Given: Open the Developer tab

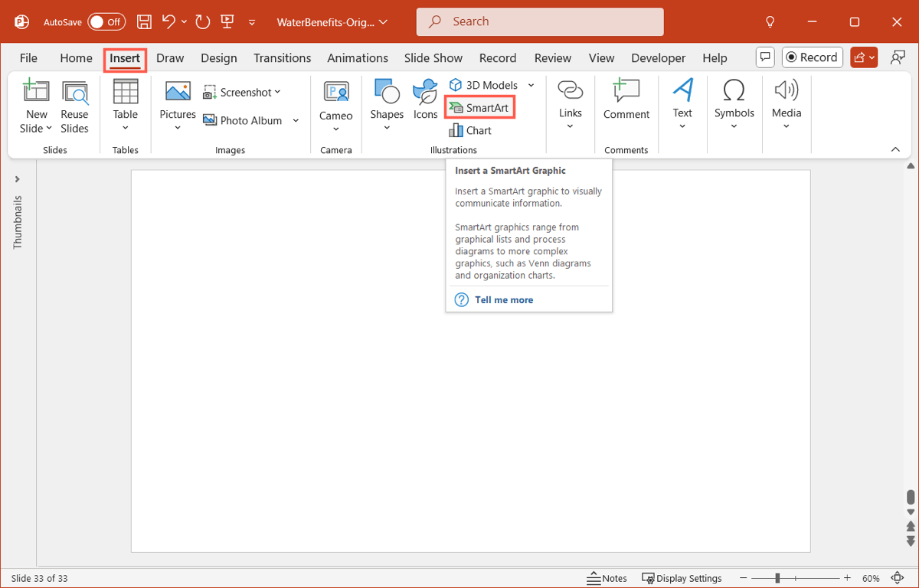Looking at the screenshot, I should 659,57.
